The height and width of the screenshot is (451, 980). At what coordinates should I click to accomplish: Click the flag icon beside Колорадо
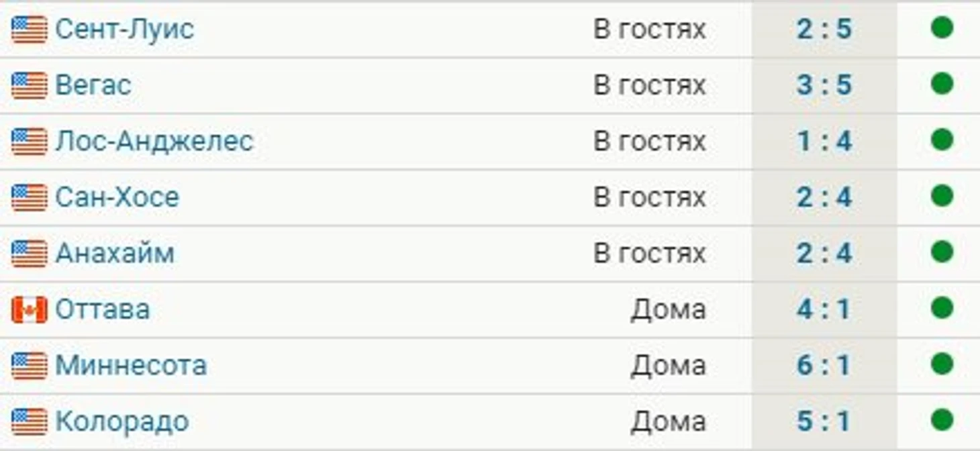coord(29,422)
